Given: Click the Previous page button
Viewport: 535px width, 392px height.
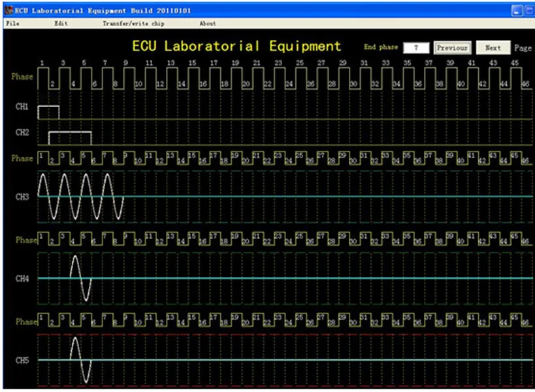Looking at the screenshot, I should click(453, 48).
